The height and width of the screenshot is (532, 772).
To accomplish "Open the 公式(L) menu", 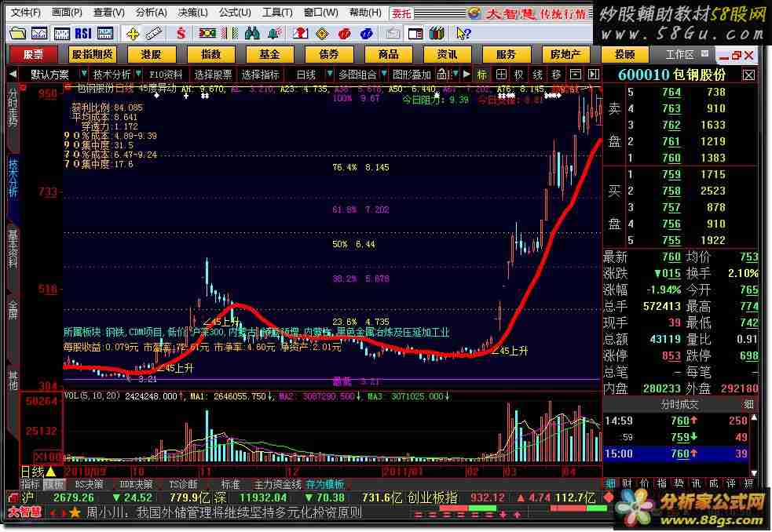I will [x=233, y=13].
